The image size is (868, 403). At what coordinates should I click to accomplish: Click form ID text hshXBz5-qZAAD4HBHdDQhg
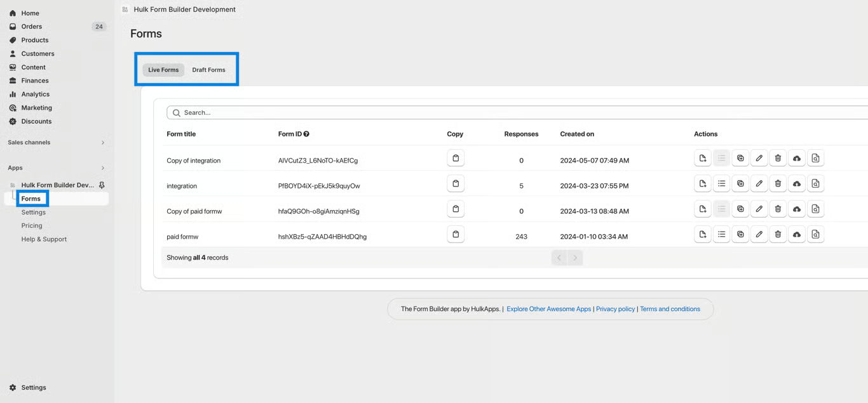[322, 237]
